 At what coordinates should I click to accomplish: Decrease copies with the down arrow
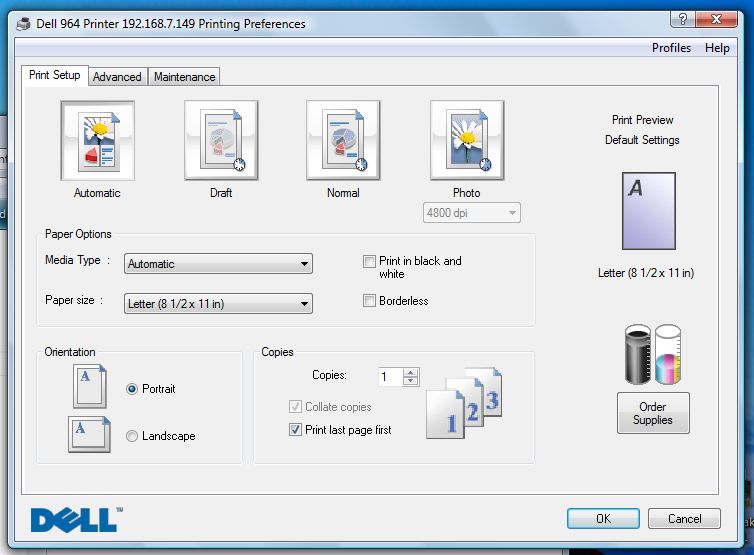[x=410, y=381]
